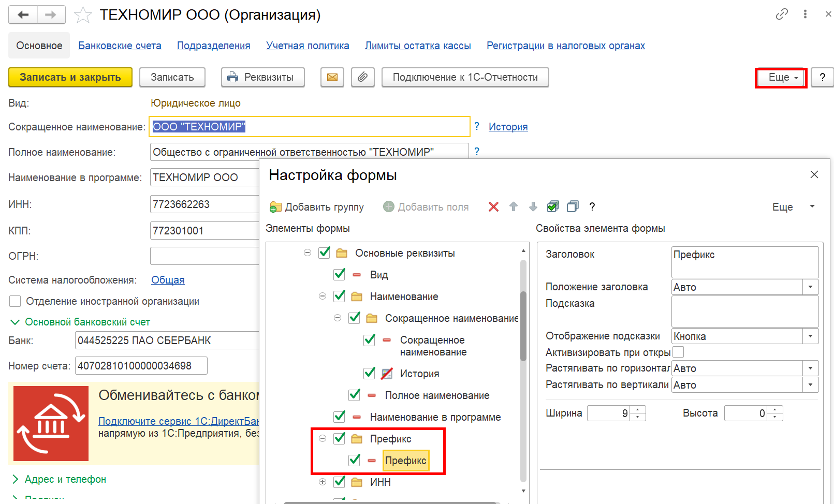834x504 pixels.
Task: Switch to Банковские счета tab
Action: (120, 46)
